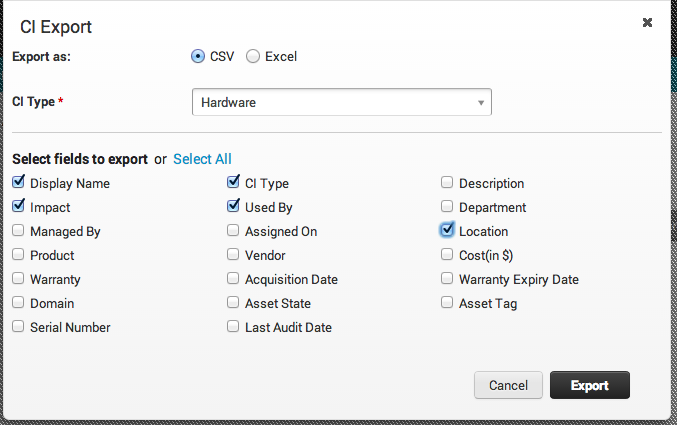The image size is (677, 425).
Task: Tick the Description checkbox
Action: [x=448, y=183]
